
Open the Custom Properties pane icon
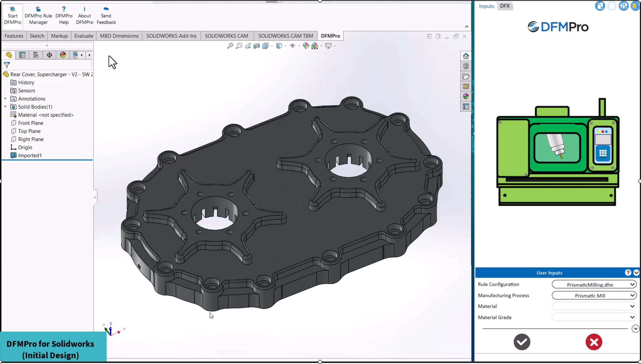click(x=466, y=107)
